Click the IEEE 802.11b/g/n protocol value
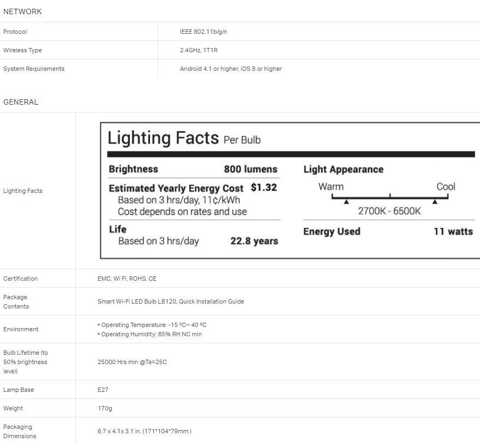 pyautogui.click(x=203, y=32)
